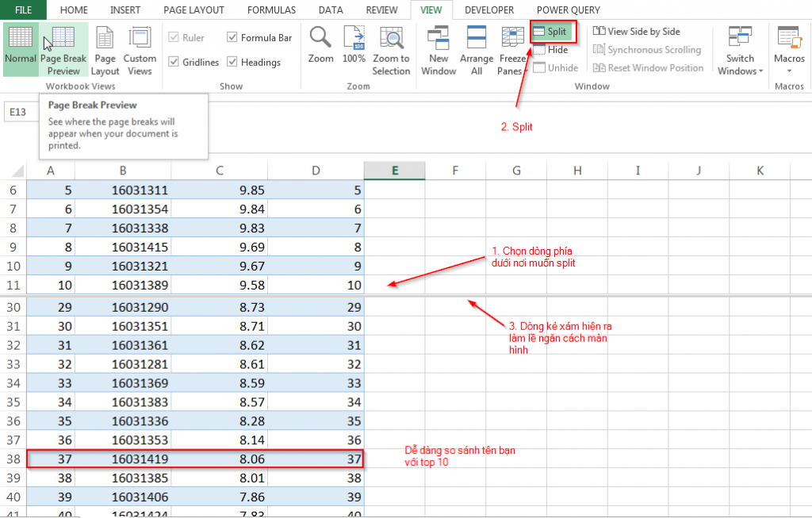
Task: Switch to Normal view
Action: coord(20,48)
